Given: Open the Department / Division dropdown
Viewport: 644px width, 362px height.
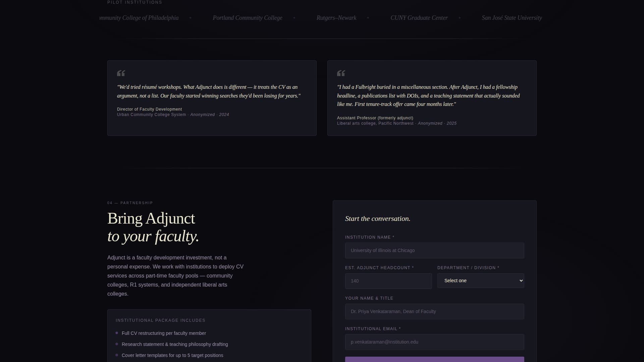Looking at the screenshot, I should click(x=480, y=281).
